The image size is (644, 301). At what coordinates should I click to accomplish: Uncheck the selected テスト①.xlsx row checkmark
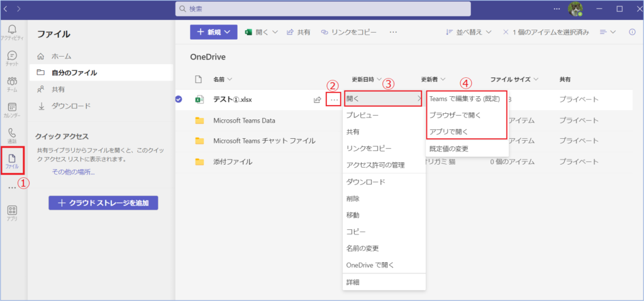(179, 99)
